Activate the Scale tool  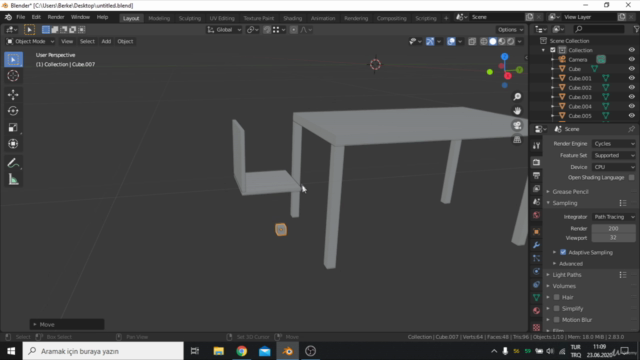coord(13,127)
